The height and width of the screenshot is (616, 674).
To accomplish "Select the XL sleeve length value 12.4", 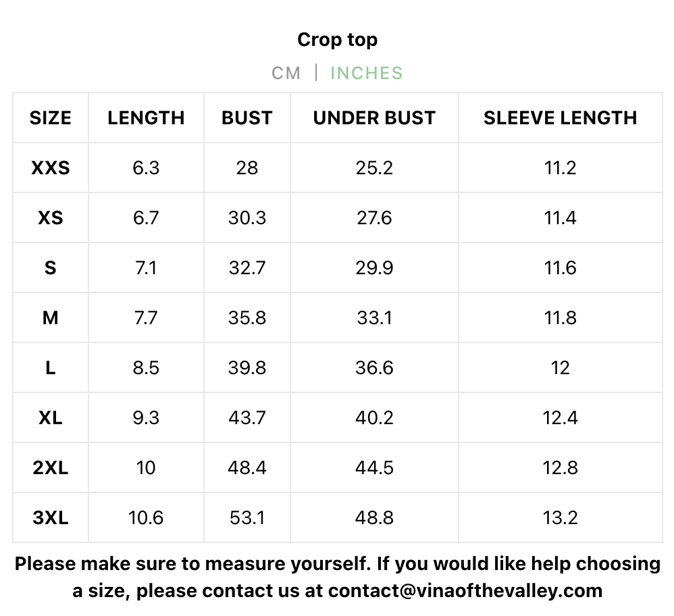I will (x=560, y=417).
